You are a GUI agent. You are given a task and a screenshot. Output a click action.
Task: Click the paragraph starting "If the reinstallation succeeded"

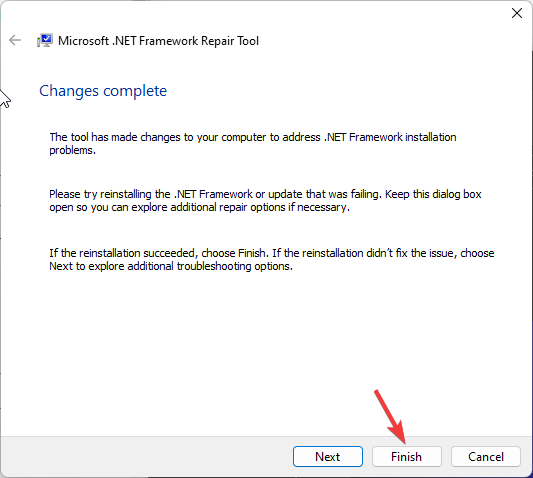[272, 259]
